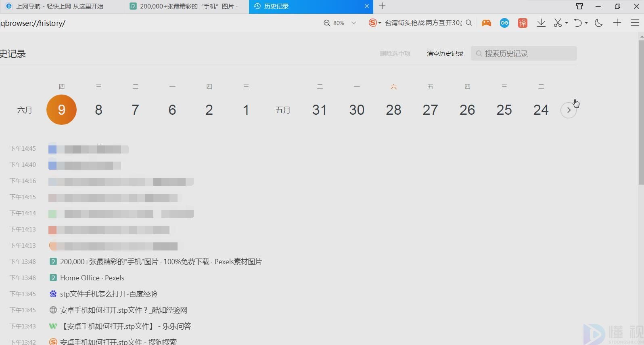
Task: Click the Sogou search engine icon
Action: pos(373,23)
